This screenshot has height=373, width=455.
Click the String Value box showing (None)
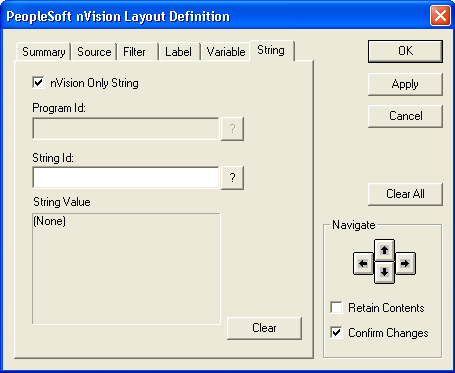[x=126, y=269]
